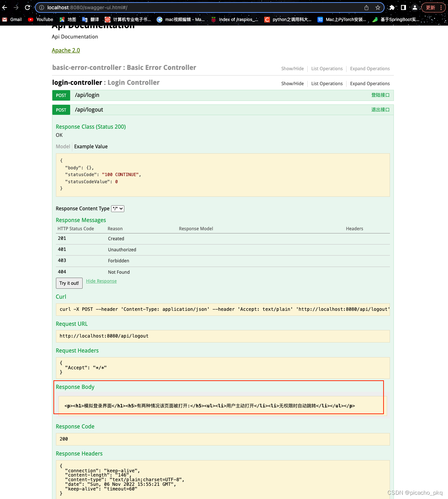Click List Operations for login-controller
Screen dimensions: 448x499
327,84
